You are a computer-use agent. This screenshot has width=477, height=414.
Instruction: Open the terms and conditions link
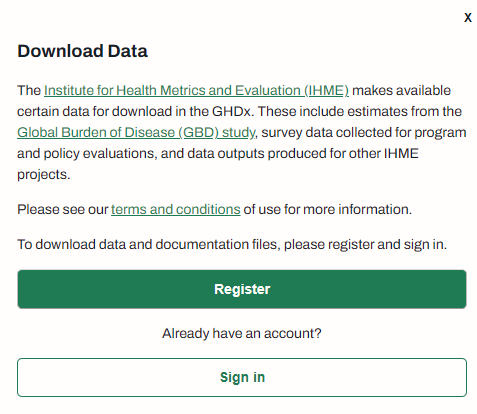176,209
